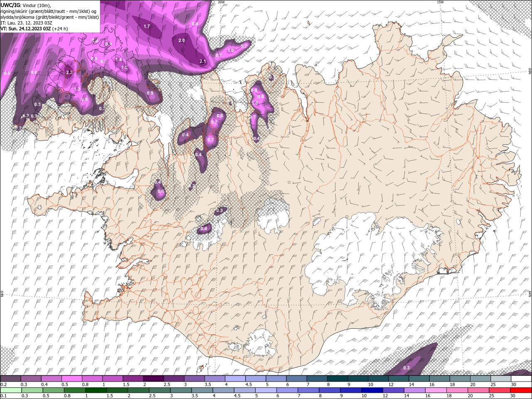Screen dimensions: 532x399
Task: Click the 2.1 precipitation value on the map
Action: (x=203, y=61)
